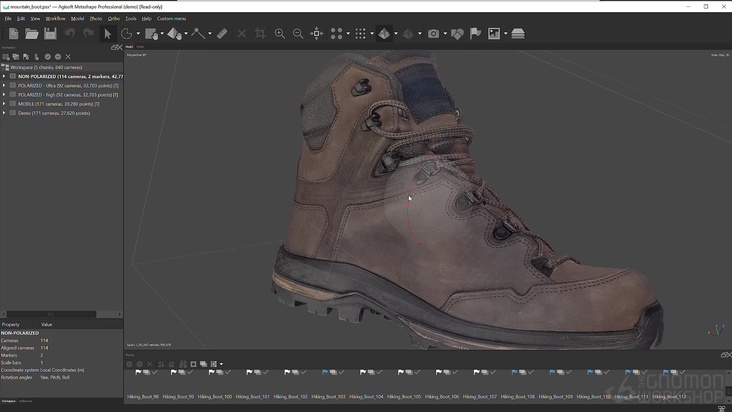Show the sparse point cloud view
732x412 pixels.
(x=337, y=34)
